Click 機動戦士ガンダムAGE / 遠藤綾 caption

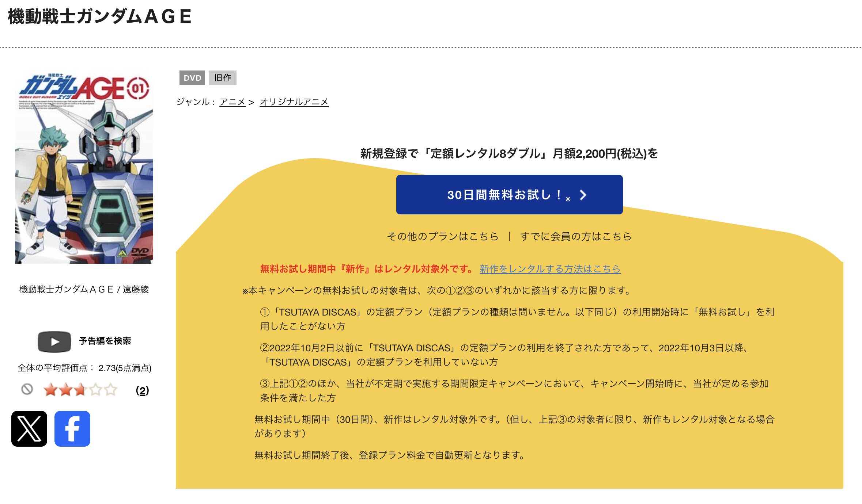84,289
